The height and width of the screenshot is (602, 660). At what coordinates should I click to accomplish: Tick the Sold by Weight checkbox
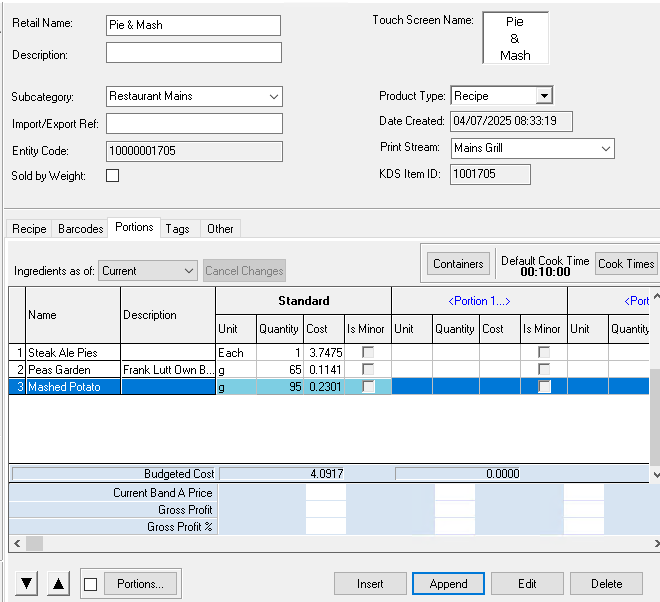coord(112,176)
